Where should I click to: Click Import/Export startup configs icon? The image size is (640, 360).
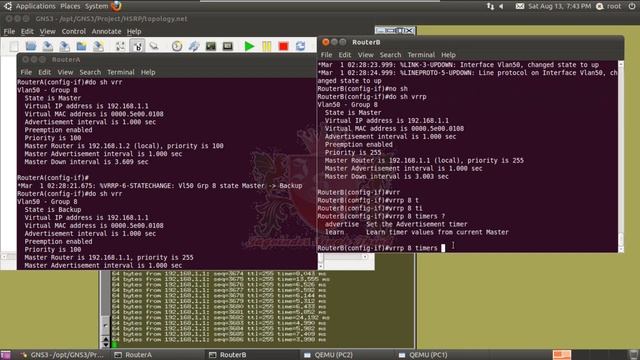point(194,46)
